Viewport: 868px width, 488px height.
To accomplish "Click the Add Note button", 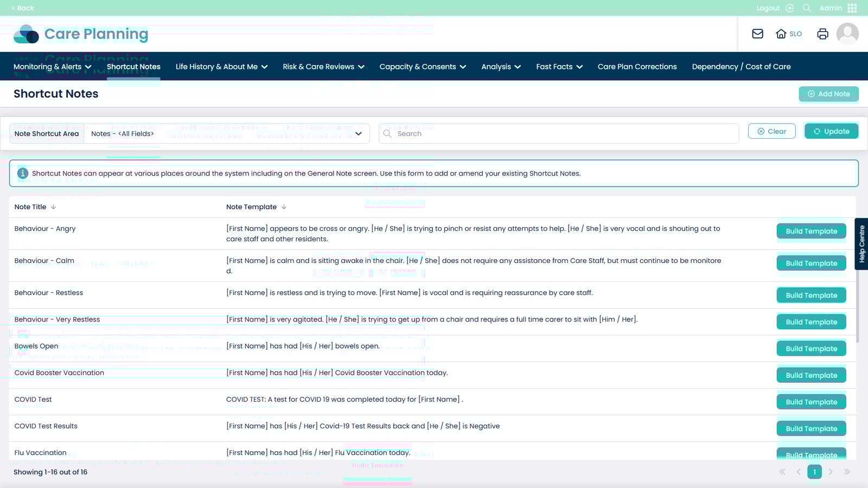I will click(x=828, y=94).
